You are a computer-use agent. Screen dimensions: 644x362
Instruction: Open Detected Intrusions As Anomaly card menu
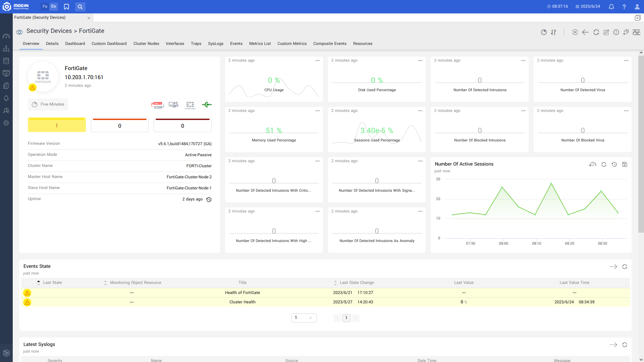click(x=420, y=212)
